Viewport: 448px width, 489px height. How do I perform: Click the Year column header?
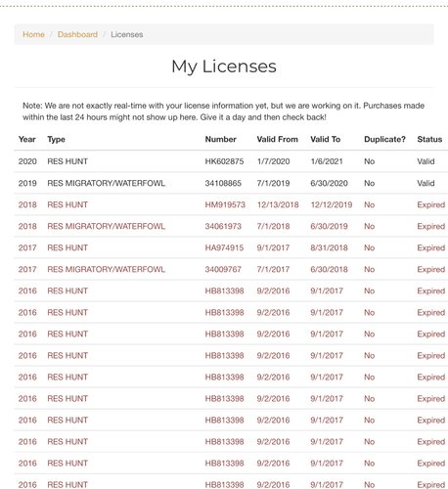pyautogui.click(x=27, y=139)
